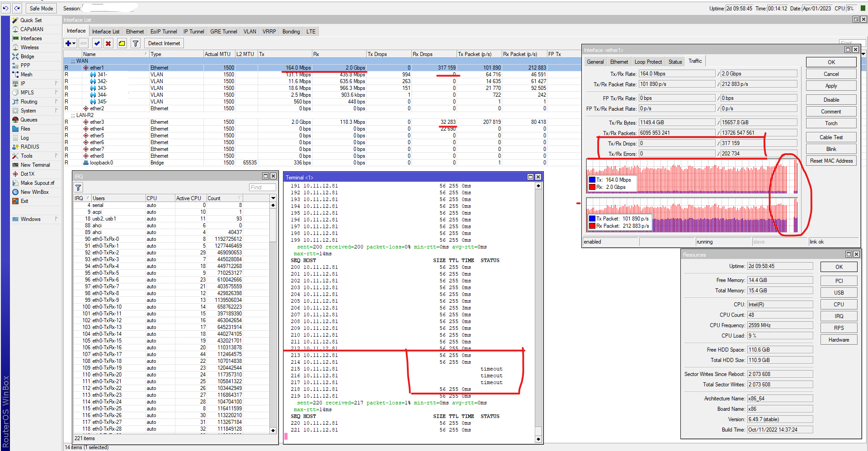Click the Find field in the IRQ window

click(x=262, y=188)
